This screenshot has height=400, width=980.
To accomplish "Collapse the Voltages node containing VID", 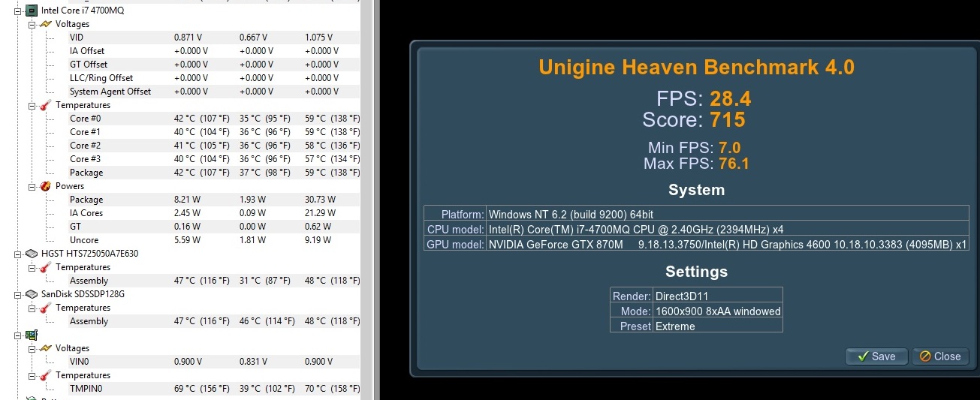I will click(32, 24).
